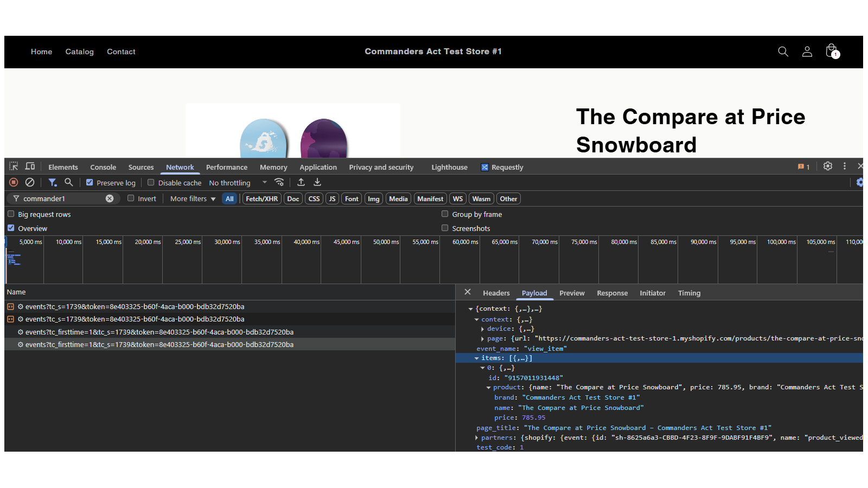Switch to the Preview tab

pyautogui.click(x=572, y=293)
